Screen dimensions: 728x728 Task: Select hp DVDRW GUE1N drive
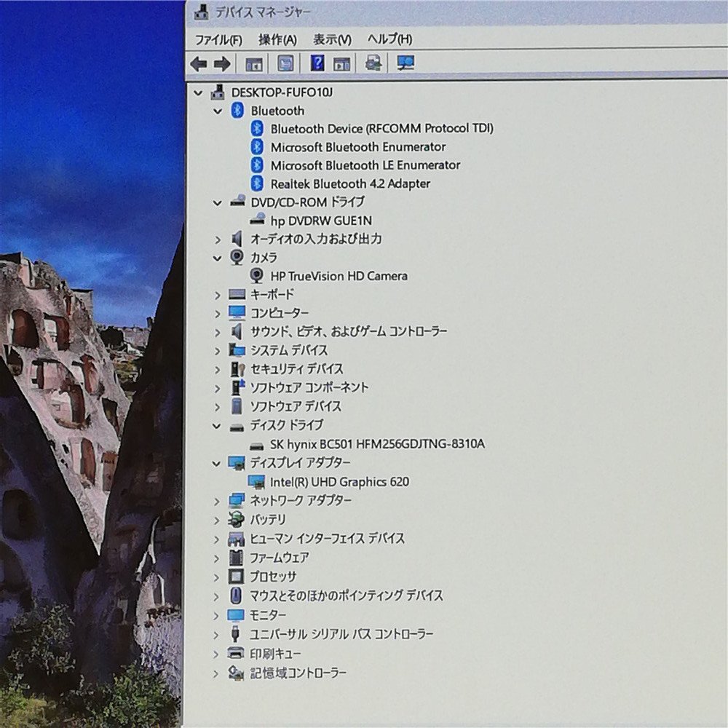(321, 221)
